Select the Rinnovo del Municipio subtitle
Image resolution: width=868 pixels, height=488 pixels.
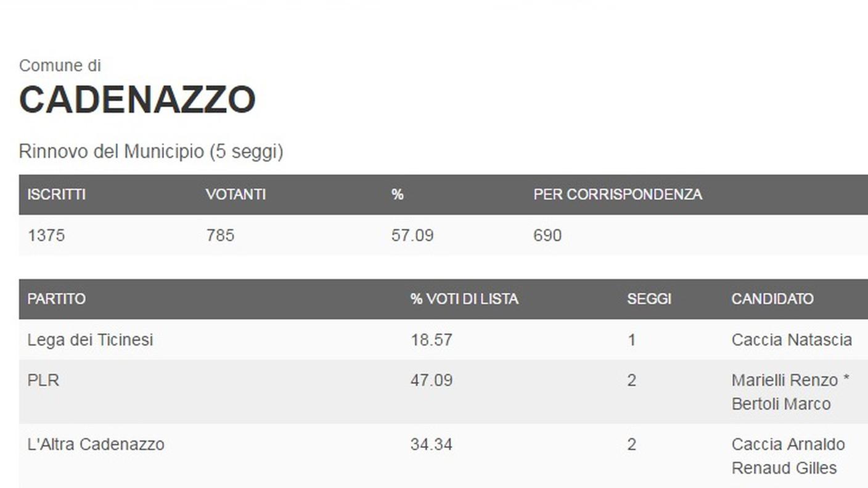tap(151, 152)
